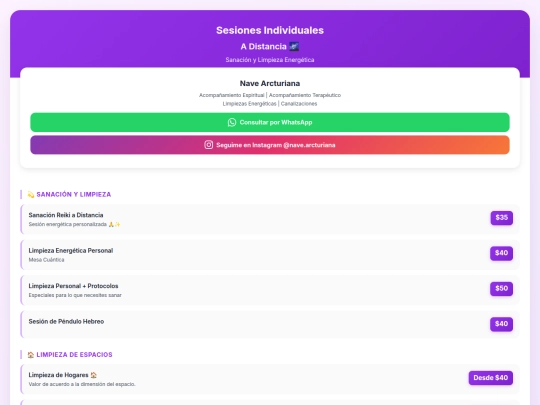This screenshot has height=405, width=540.
Task: Select the $40 price badge for Péndulo Hebreo
Action: coord(501,324)
